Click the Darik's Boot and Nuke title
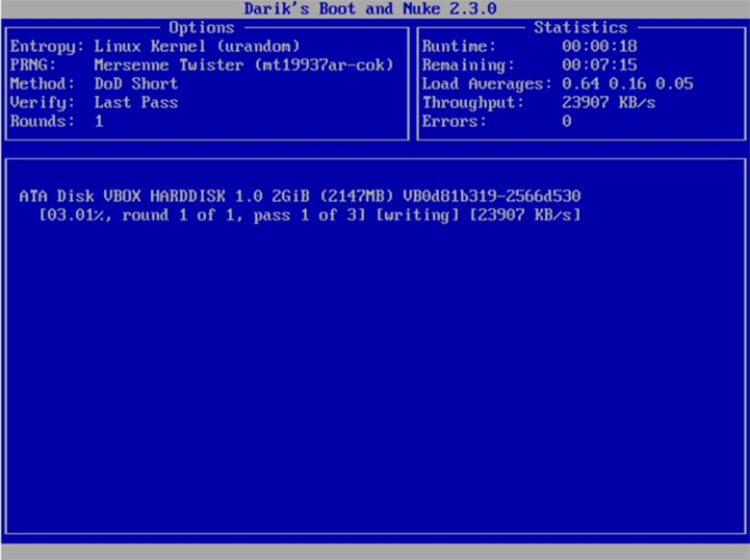The height and width of the screenshot is (560, 750). (x=370, y=9)
